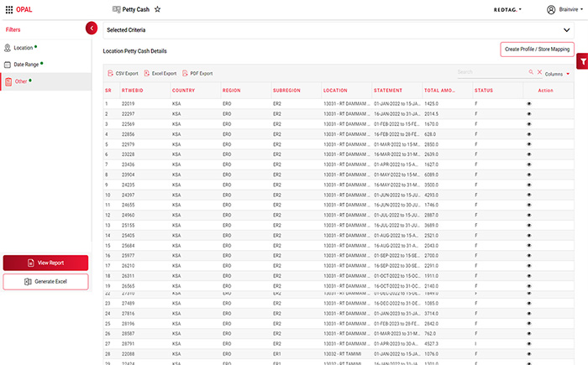Sort by the REGION column header
This screenshot has width=588, height=365.
tap(231, 91)
